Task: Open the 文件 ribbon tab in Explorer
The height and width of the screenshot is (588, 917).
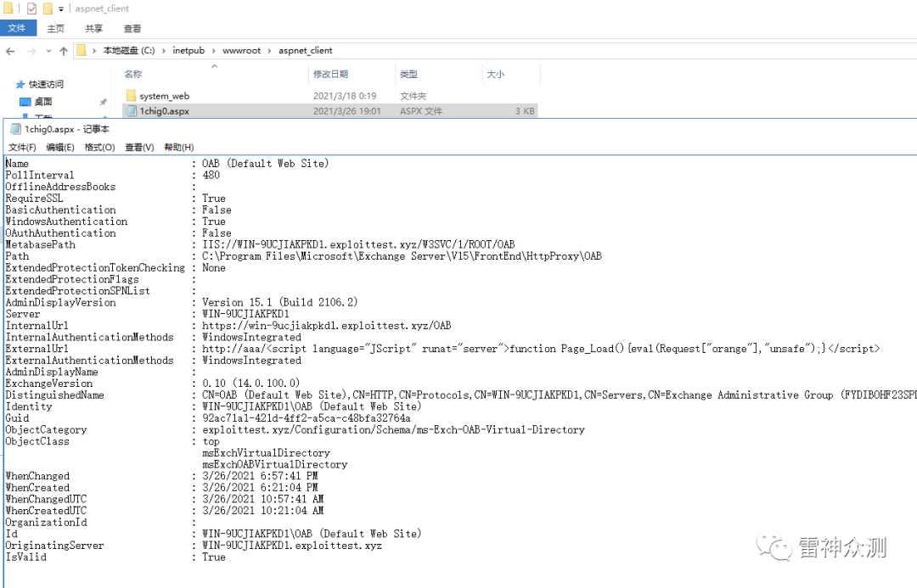Action: click(x=17, y=28)
